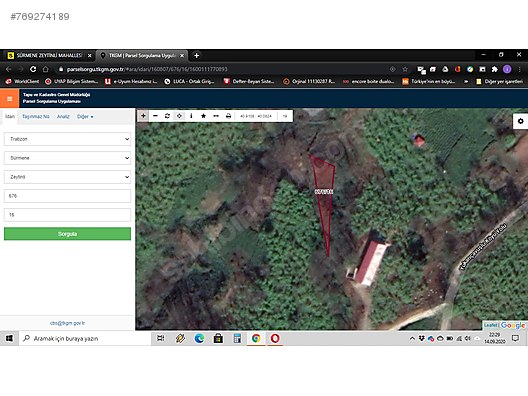Image resolution: width=528 pixels, height=396 pixels.
Task: Print the map view
Action: coord(228,116)
